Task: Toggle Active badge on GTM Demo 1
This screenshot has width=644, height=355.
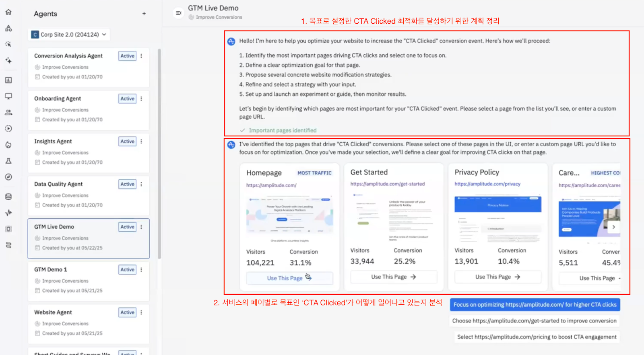Action: [128, 270]
